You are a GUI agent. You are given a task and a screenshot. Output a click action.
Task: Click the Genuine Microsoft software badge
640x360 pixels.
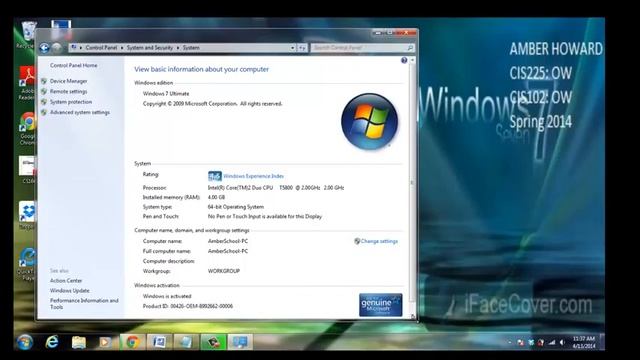pyautogui.click(x=380, y=305)
